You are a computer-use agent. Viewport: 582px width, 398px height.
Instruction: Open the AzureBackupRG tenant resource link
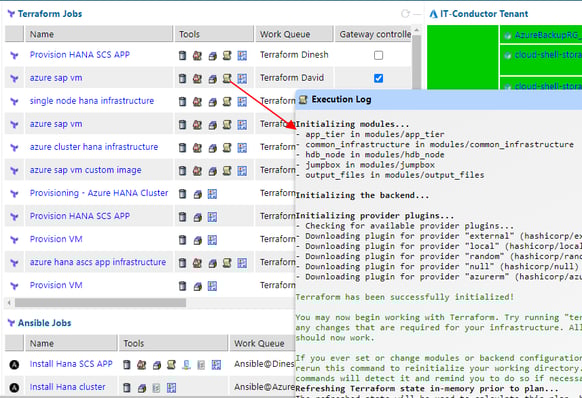546,35
